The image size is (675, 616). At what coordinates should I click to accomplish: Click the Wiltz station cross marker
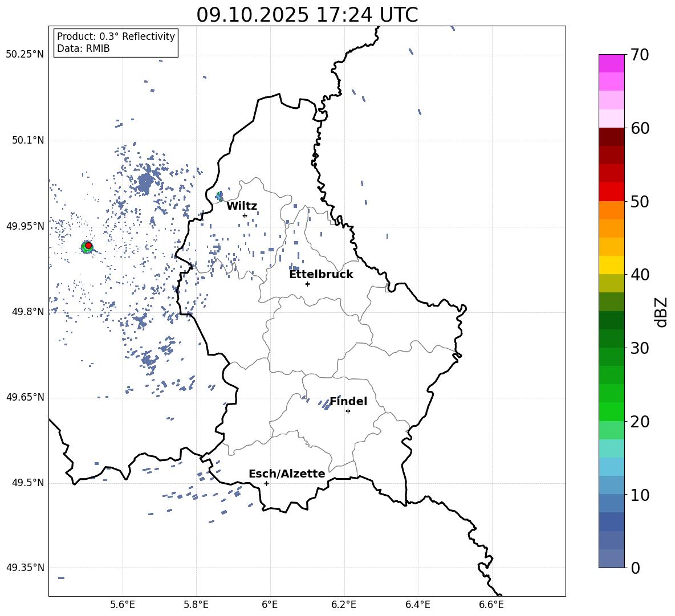click(245, 215)
